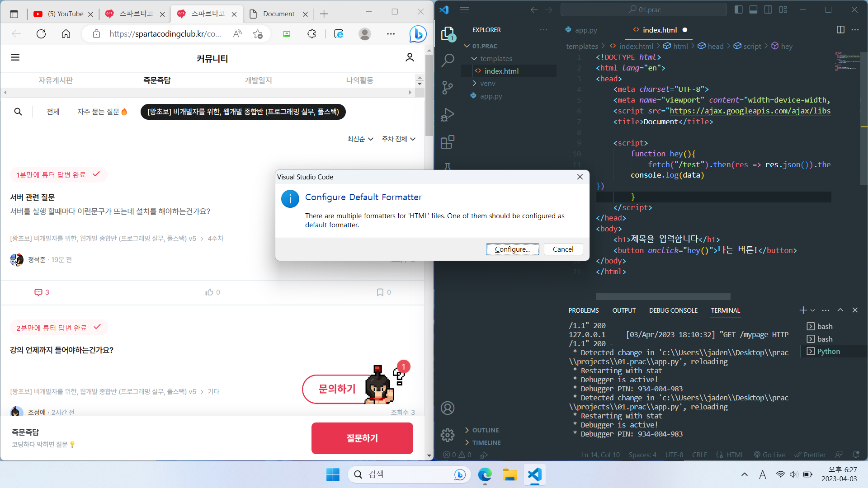Like the first post with thumbs-up
This screenshot has width=868, height=488.
tap(209, 292)
